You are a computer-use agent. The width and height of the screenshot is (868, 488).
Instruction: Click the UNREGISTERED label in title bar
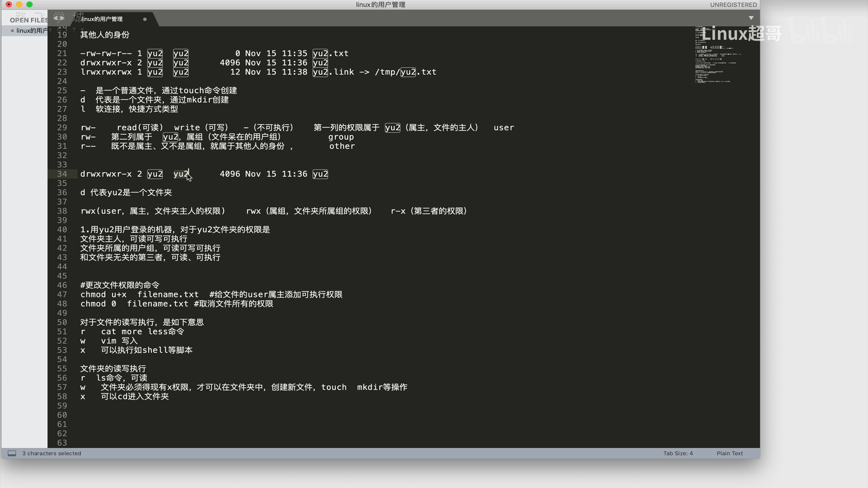(733, 5)
